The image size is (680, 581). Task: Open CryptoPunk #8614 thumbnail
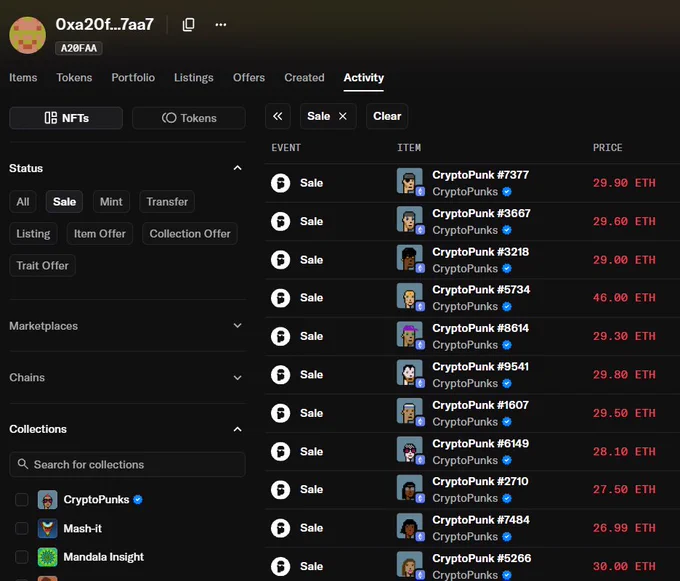pos(409,335)
